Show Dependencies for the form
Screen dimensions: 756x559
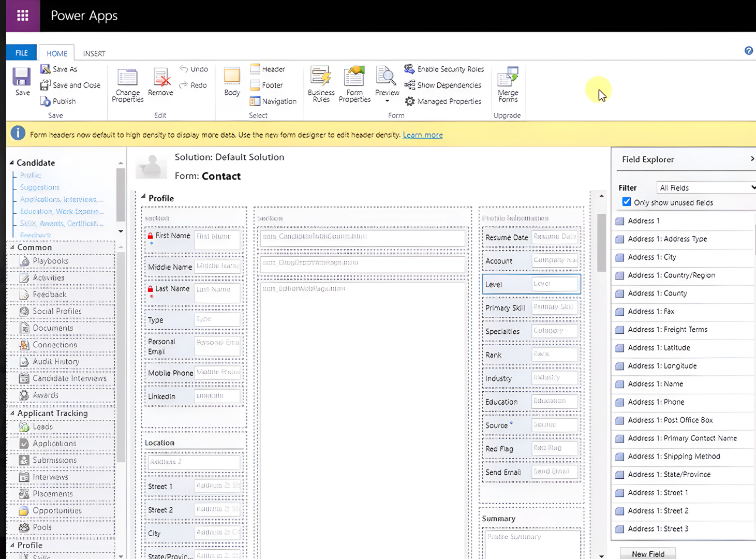443,85
